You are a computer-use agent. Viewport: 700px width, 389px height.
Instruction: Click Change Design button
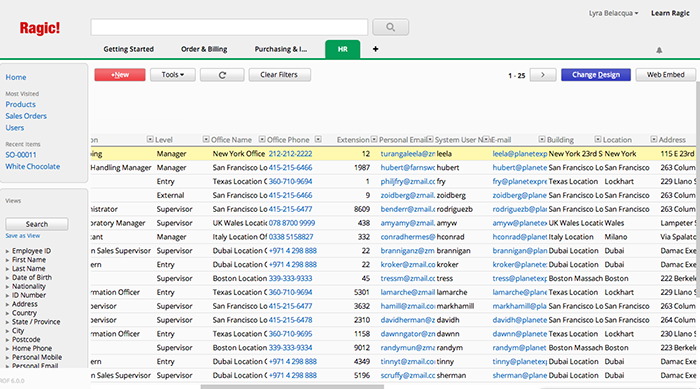click(596, 75)
